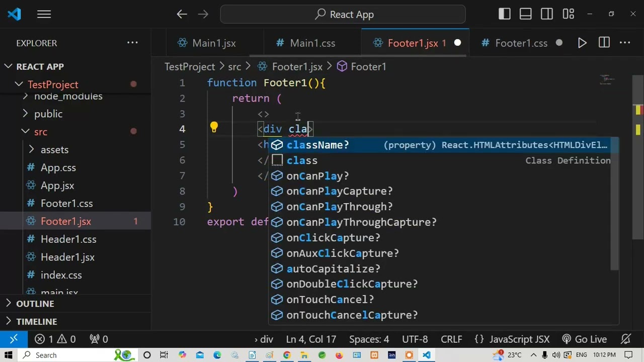644x362 pixels.
Task: Click Ln 4, Col 17 indicator
Action: point(311,339)
